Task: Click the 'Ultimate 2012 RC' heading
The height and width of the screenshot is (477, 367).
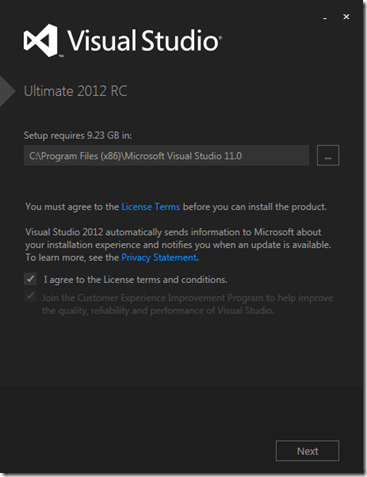Action: click(75, 91)
